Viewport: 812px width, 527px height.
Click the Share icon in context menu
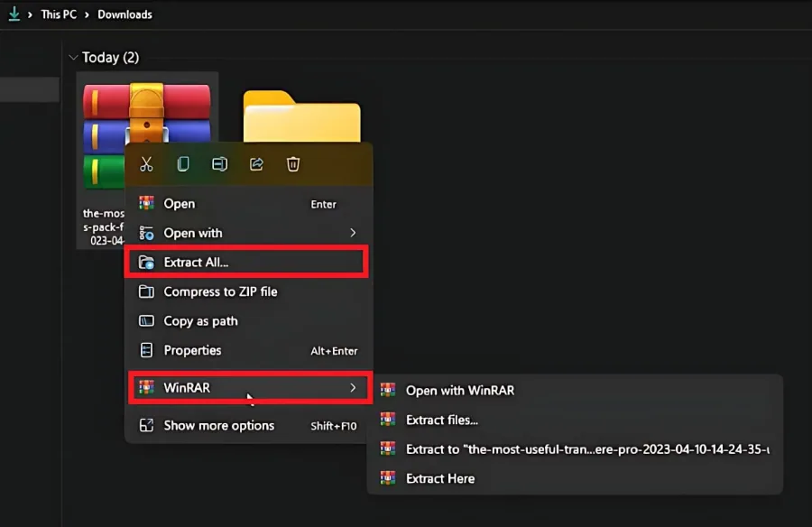pyautogui.click(x=256, y=164)
